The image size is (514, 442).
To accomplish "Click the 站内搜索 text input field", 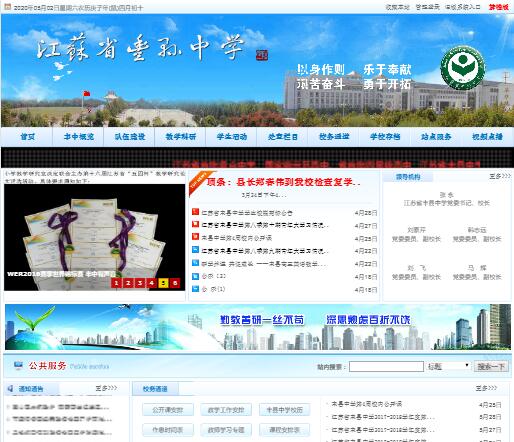I will pyautogui.click(x=386, y=367).
